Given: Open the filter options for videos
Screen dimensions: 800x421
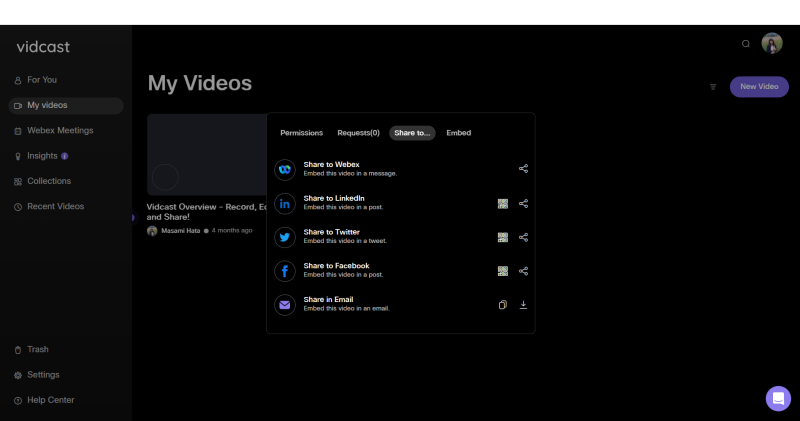Looking at the screenshot, I should (713, 87).
